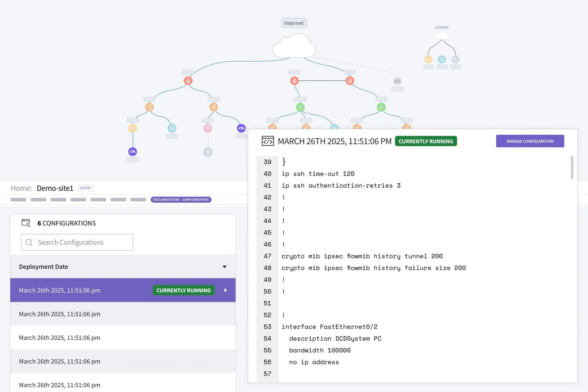The height and width of the screenshot is (392, 588).
Task: Click the Demo-site1 site name
Action: (x=55, y=188)
